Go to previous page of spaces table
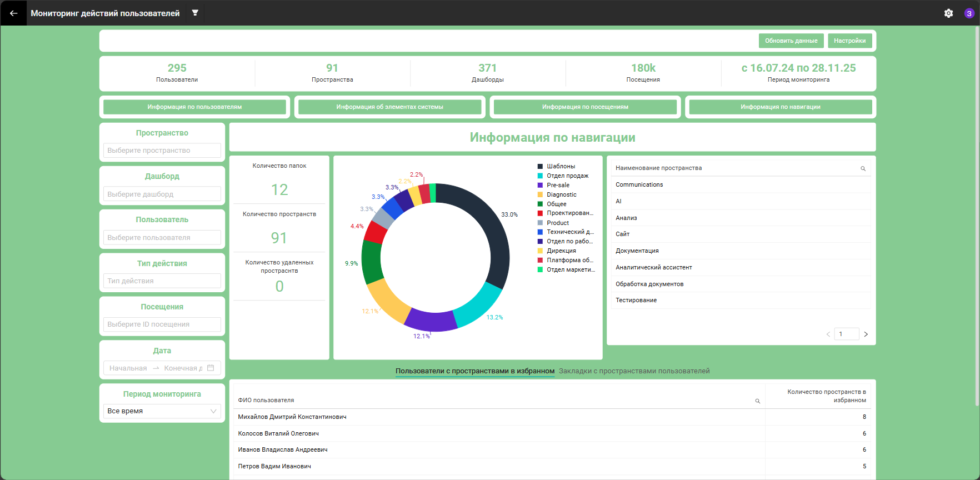Image resolution: width=980 pixels, height=480 pixels. pos(828,334)
